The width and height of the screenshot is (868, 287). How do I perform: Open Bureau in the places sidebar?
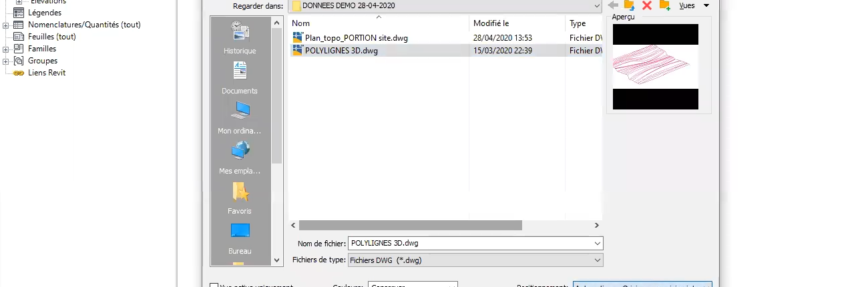240,238
